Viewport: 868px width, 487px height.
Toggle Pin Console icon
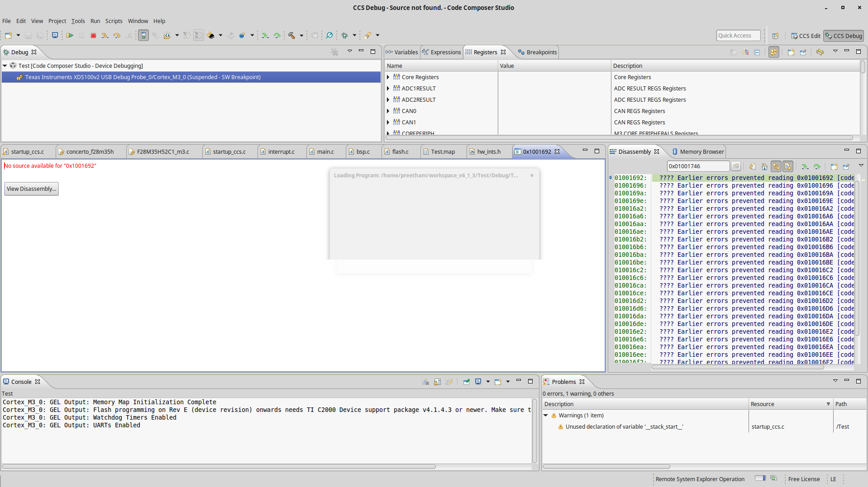click(466, 382)
